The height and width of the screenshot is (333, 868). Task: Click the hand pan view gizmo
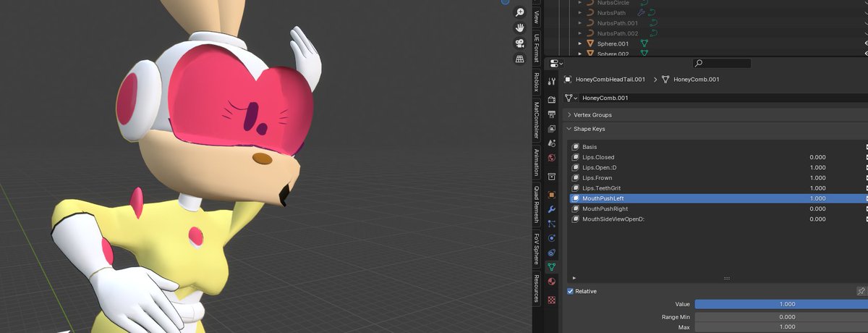point(520,28)
